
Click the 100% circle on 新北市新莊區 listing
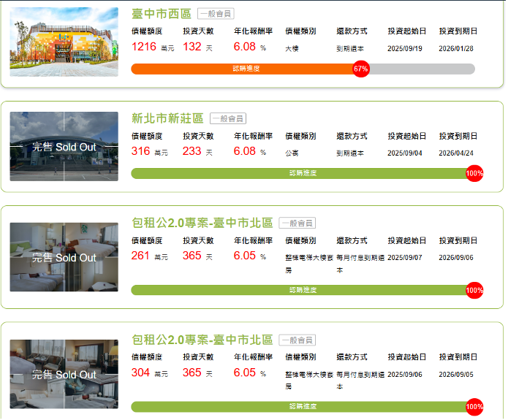click(x=474, y=173)
